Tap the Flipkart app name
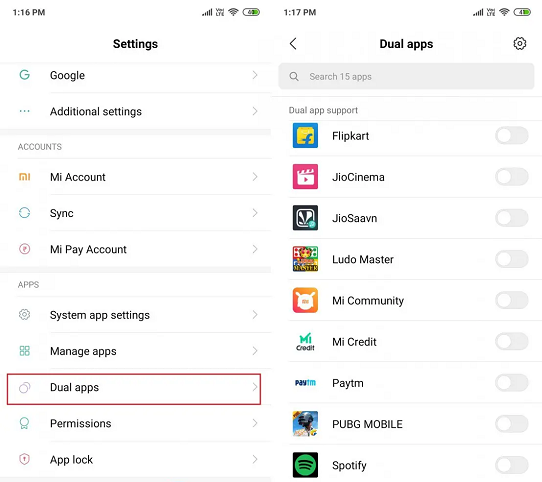The height and width of the screenshot is (482, 542). coord(351,136)
